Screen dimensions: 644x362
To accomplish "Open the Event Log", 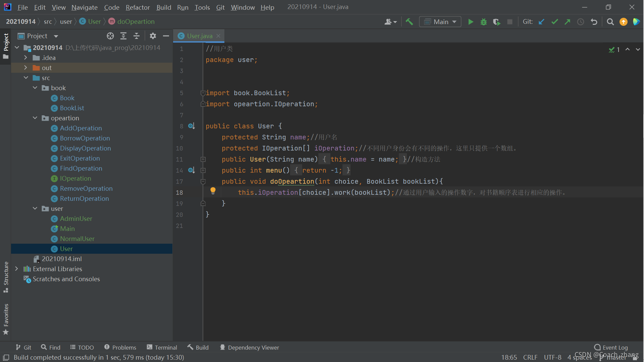I will pos(611,347).
